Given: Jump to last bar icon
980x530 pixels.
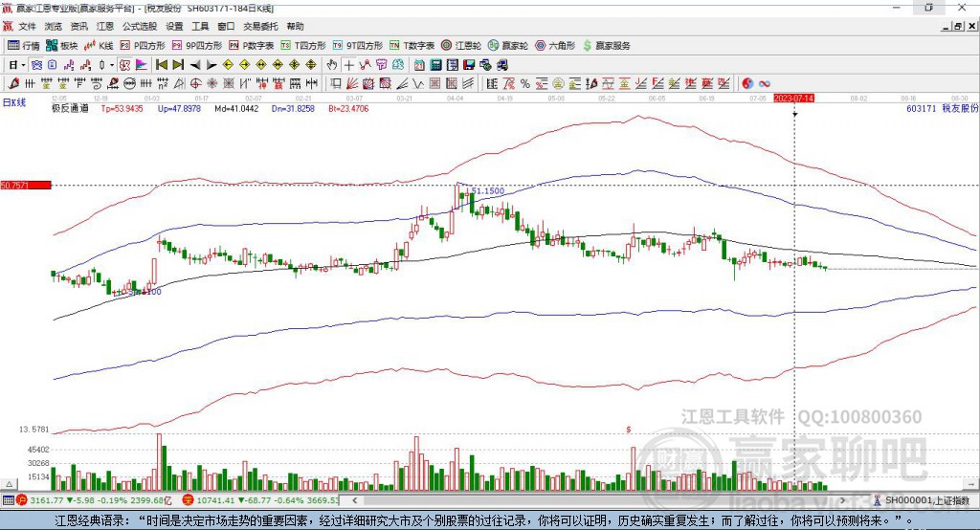Looking at the screenshot, I should pos(178,65).
